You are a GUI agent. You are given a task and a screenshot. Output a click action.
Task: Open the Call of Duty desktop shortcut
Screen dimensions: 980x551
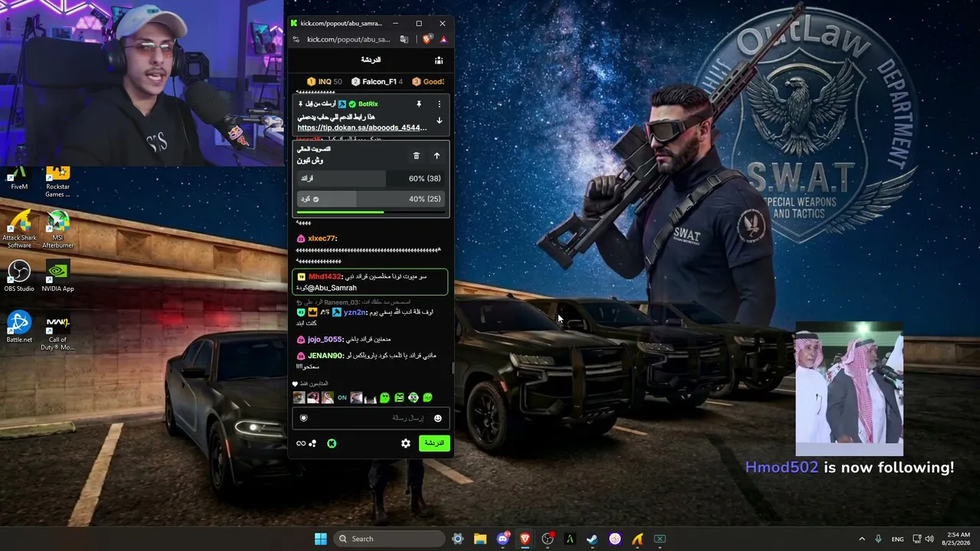coord(57,331)
